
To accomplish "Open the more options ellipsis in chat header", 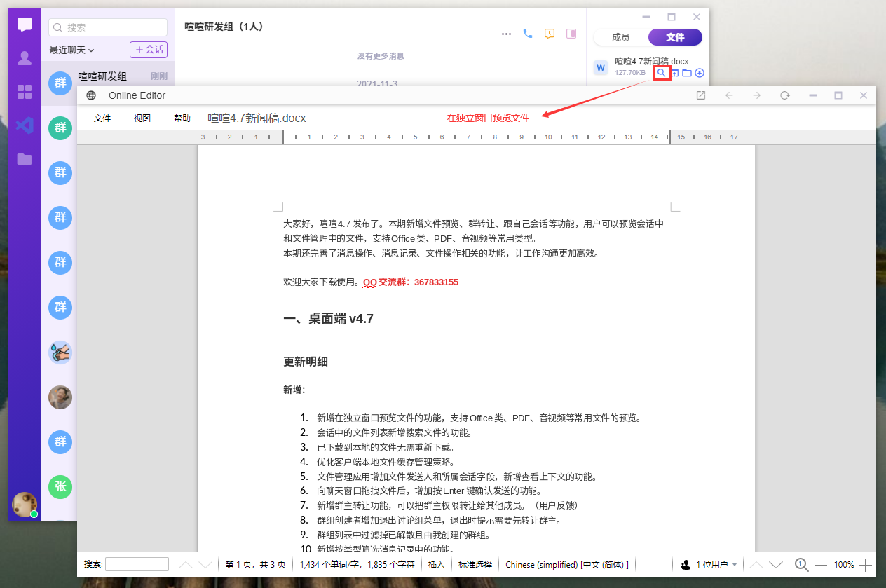I will point(506,34).
